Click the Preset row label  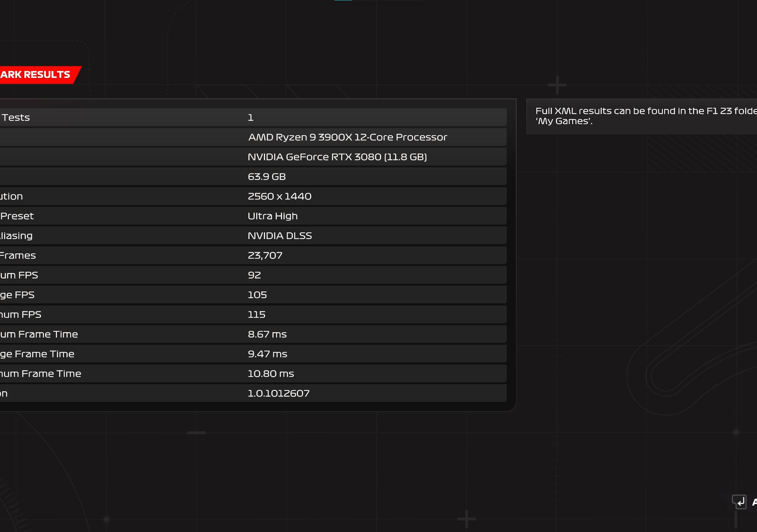pos(17,216)
